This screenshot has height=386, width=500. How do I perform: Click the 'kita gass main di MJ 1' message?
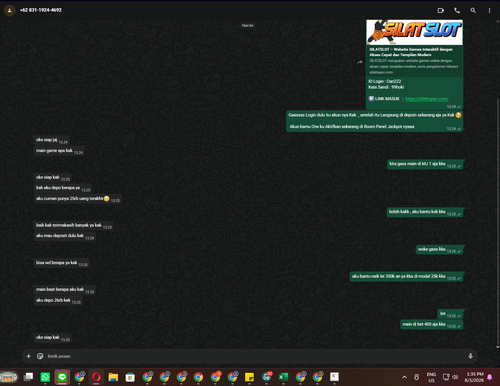[x=425, y=164]
